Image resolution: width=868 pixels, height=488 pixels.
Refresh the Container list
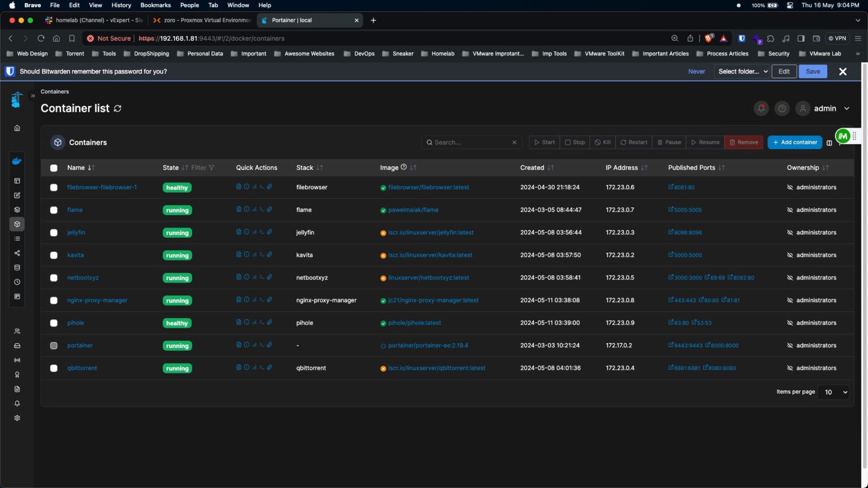pos(118,108)
